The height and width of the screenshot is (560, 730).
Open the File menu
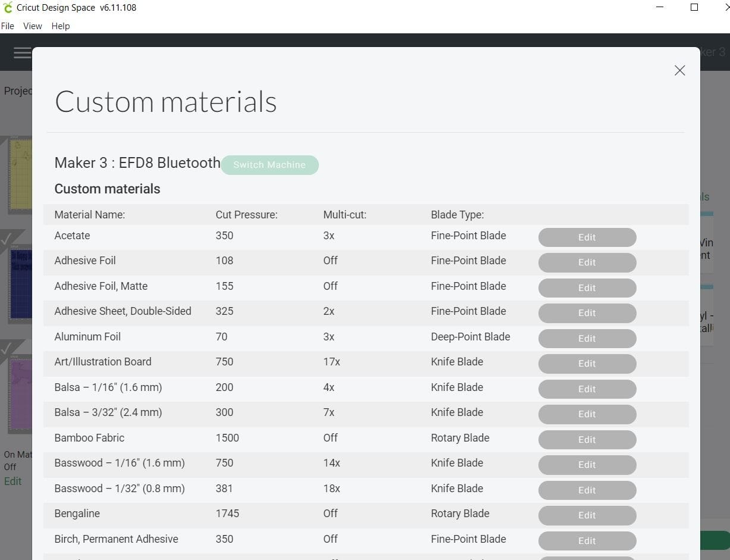[x=8, y=26]
